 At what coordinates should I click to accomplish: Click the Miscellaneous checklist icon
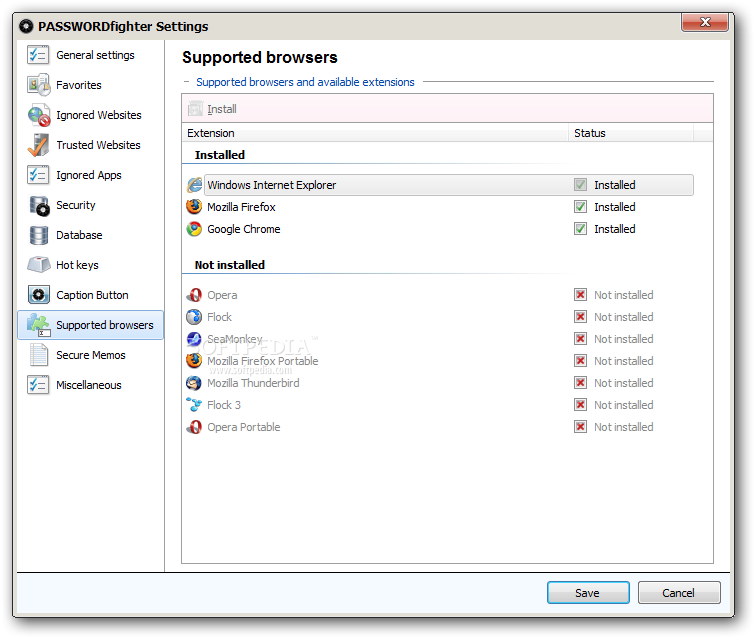point(38,385)
